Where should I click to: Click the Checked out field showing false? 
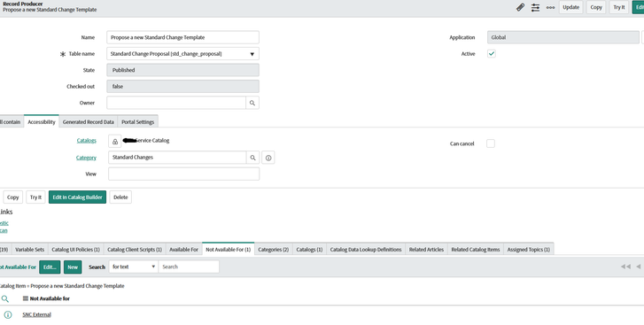click(x=182, y=87)
